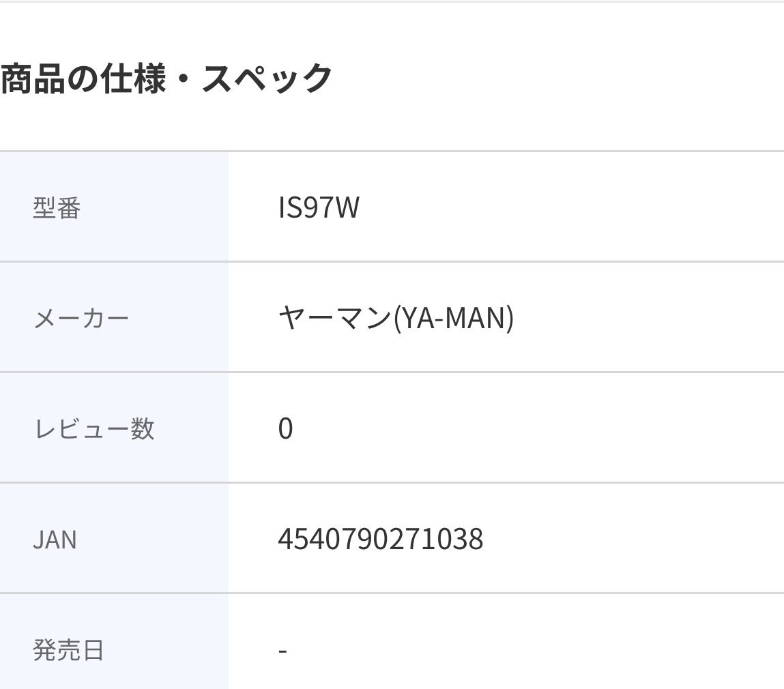784x689 pixels.
Task: Click the 番 character in 型番 label
Action: [x=69, y=208]
